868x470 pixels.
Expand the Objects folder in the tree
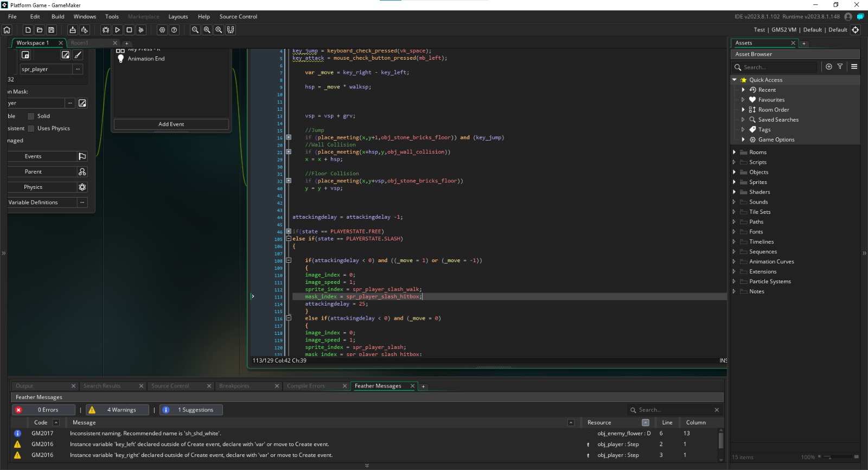coord(734,172)
